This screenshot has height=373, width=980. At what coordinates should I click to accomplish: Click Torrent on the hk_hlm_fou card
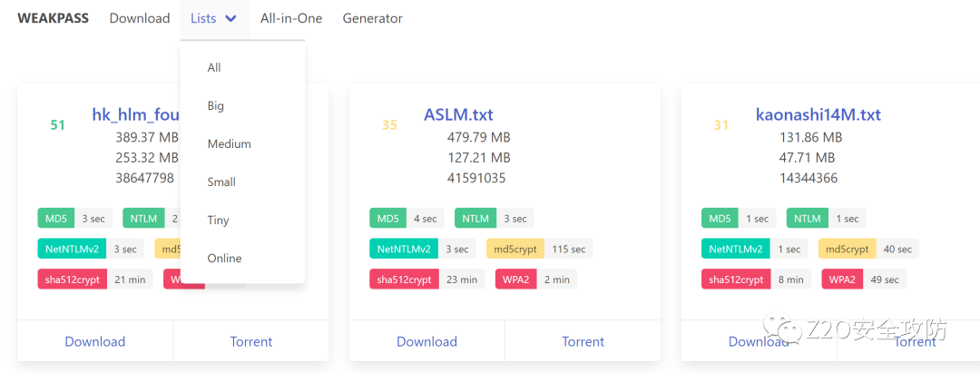click(x=251, y=341)
